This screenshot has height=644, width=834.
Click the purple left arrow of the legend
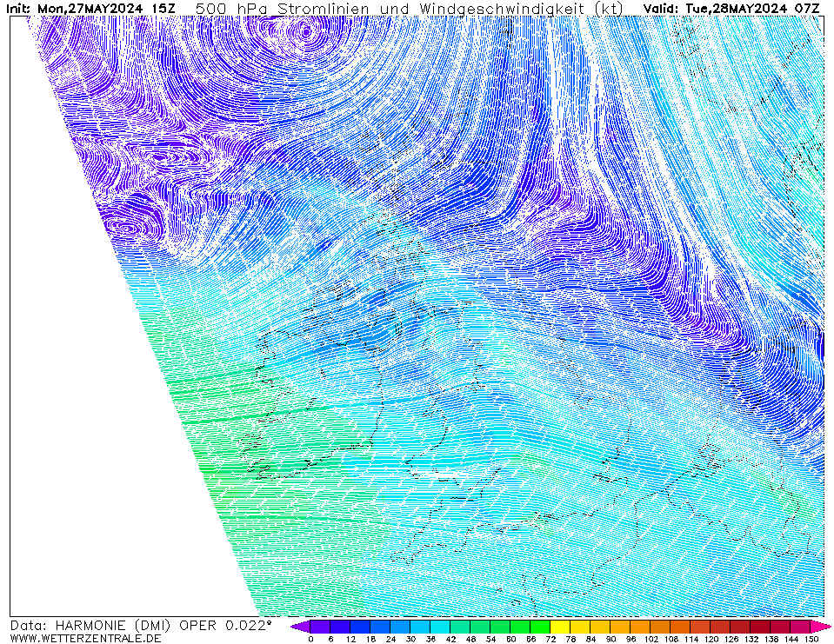(301, 627)
